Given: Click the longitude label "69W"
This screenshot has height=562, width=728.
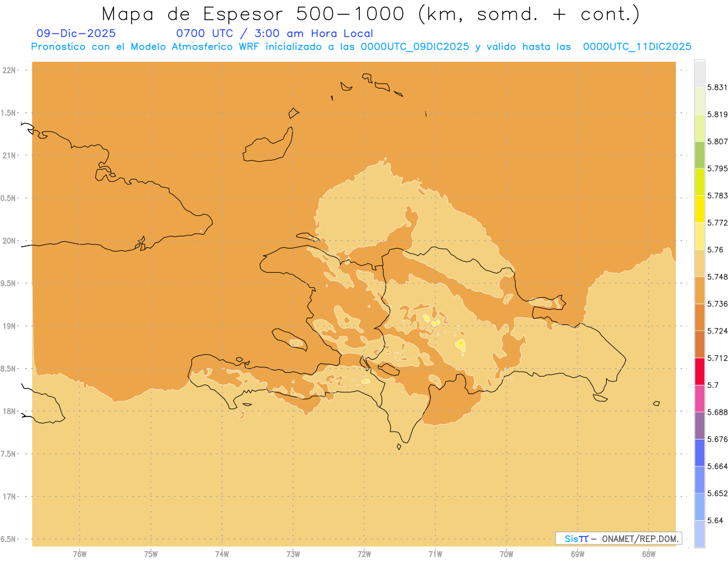Looking at the screenshot, I should [x=578, y=554].
